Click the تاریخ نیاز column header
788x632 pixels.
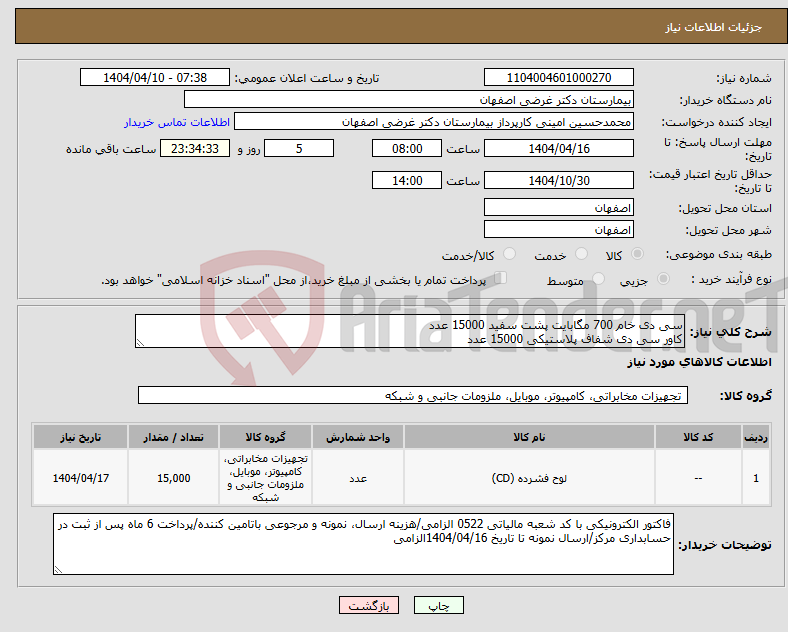pyautogui.click(x=80, y=437)
